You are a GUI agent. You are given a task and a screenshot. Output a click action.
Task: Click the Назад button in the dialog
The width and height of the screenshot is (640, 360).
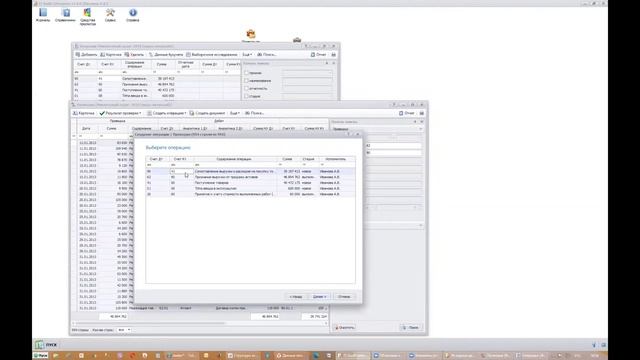[x=296, y=297]
